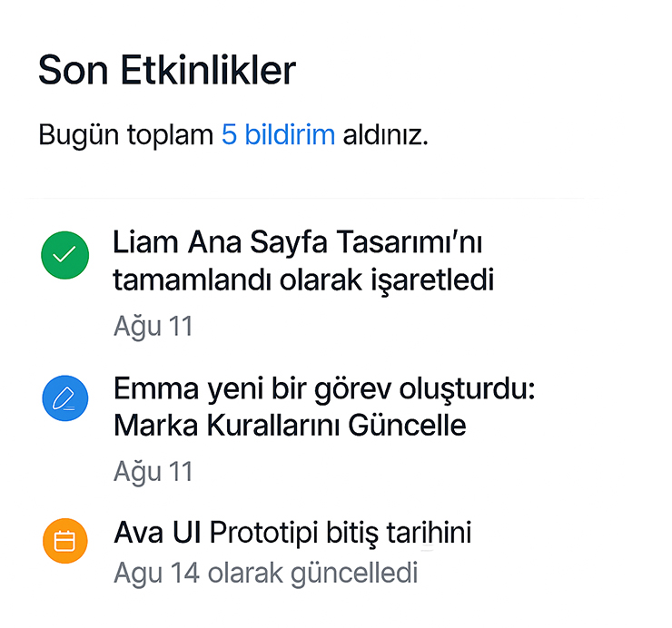Click the blue pencil edit icon

[x=64, y=399]
